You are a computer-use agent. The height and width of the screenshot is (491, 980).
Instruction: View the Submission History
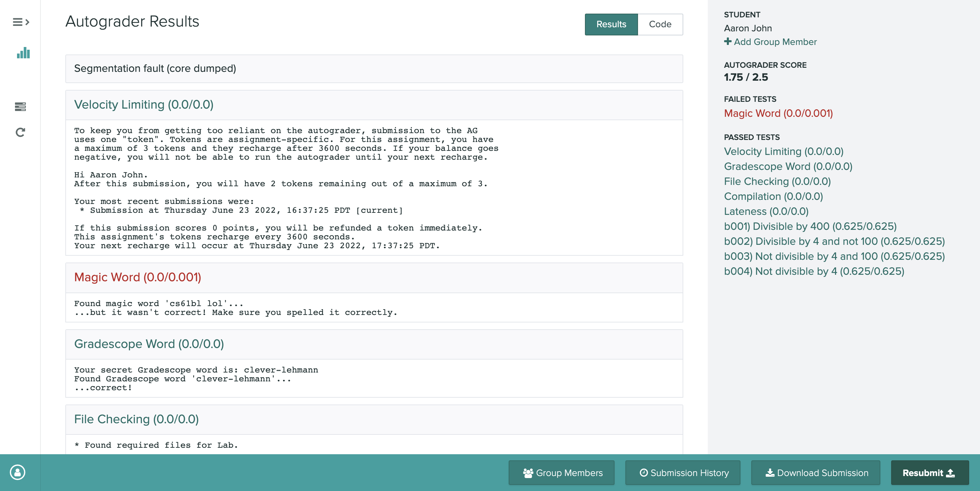[683, 473]
